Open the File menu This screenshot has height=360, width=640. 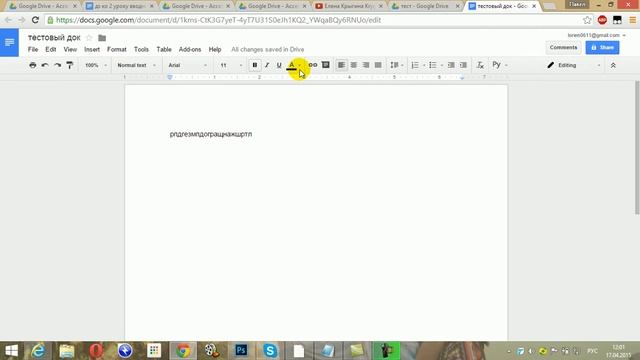tap(33, 49)
